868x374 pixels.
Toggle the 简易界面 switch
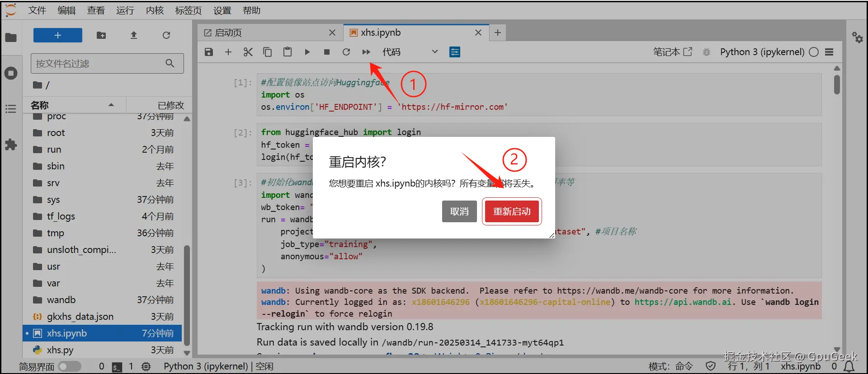click(x=70, y=366)
